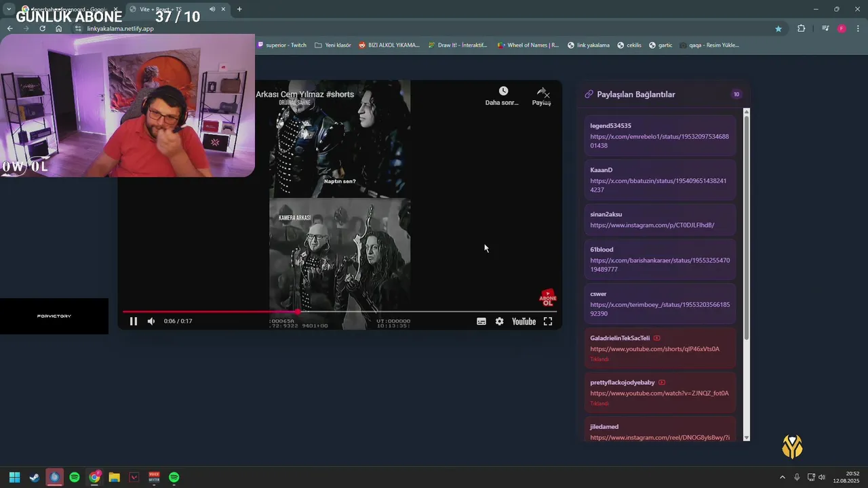Close the Vite + React + TS tab
Image resolution: width=868 pixels, height=488 pixels.
[223, 9]
